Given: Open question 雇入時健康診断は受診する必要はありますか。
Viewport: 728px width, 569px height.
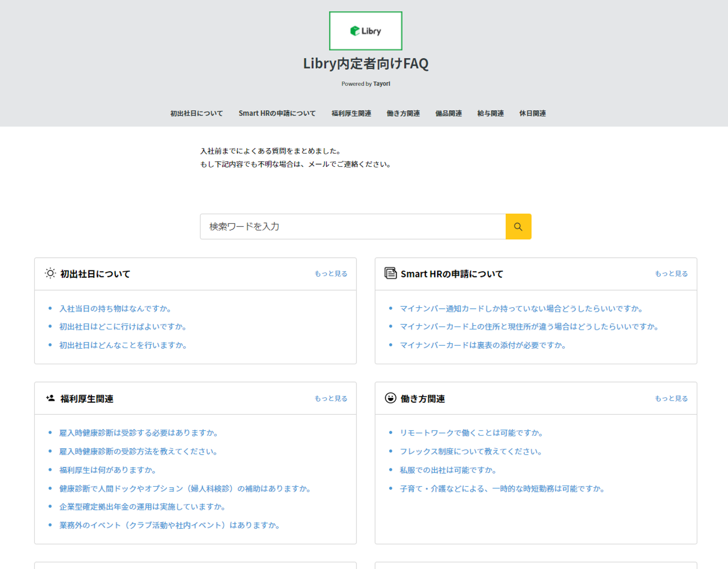Looking at the screenshot, I should pyautogui.click(x=140, y=433).
